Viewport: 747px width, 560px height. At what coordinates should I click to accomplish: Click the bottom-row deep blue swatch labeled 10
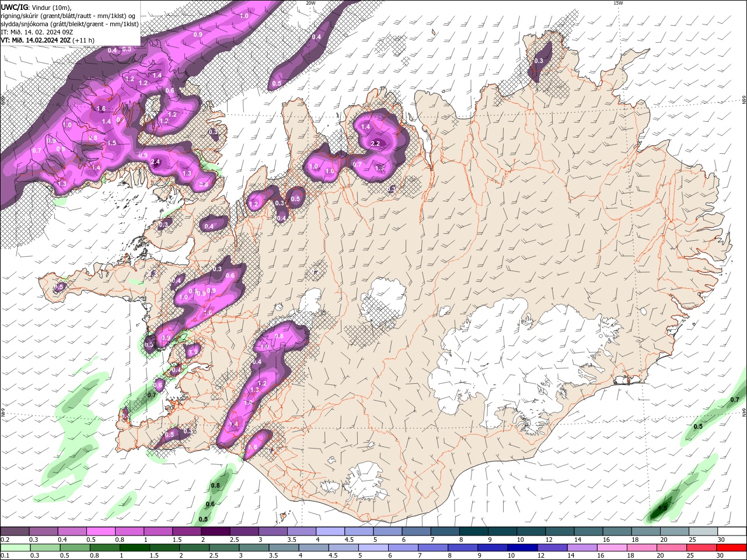522,548
